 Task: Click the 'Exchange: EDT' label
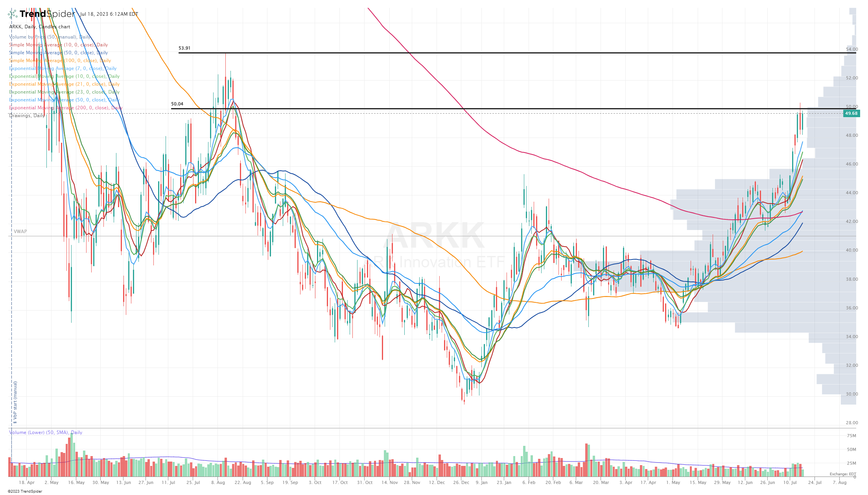(843, 474)
